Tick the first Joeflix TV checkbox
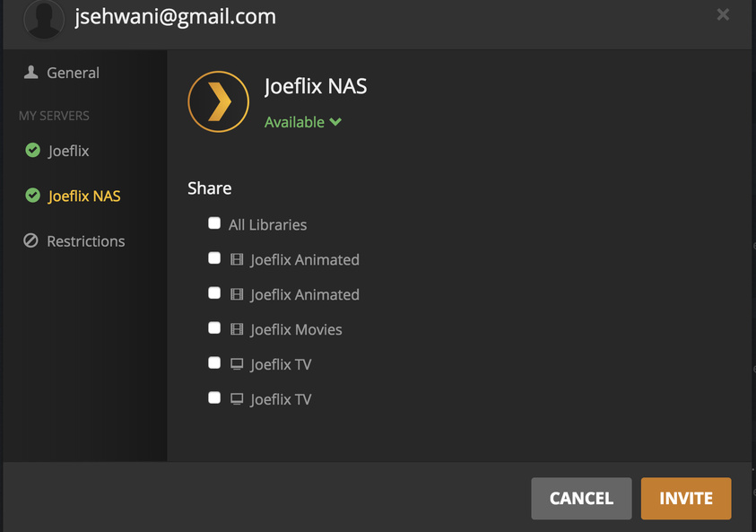This screenshot has width=756, height=532. [x=214, y=362]
